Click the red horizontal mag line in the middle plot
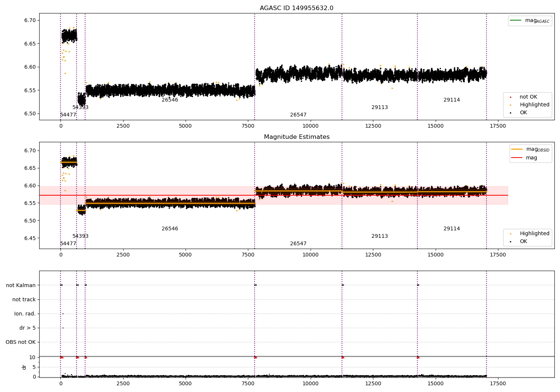 coord(274,195)
